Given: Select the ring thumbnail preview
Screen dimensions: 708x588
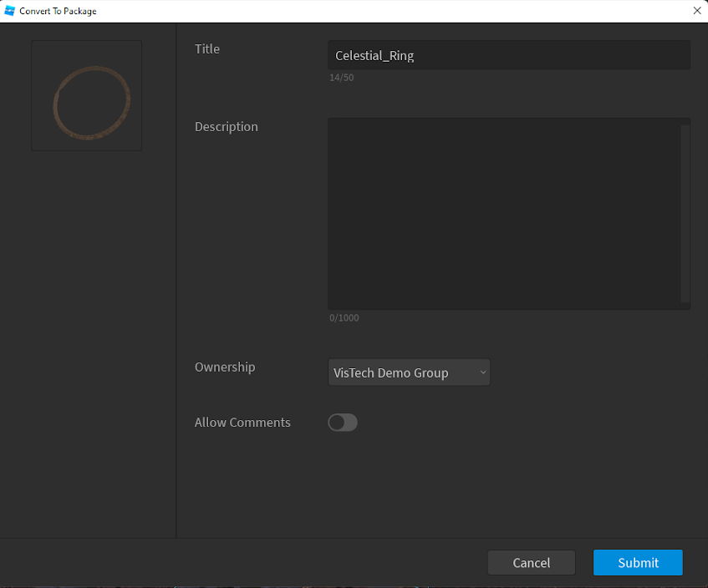Looking at the screenshot, I should (87, 96).
